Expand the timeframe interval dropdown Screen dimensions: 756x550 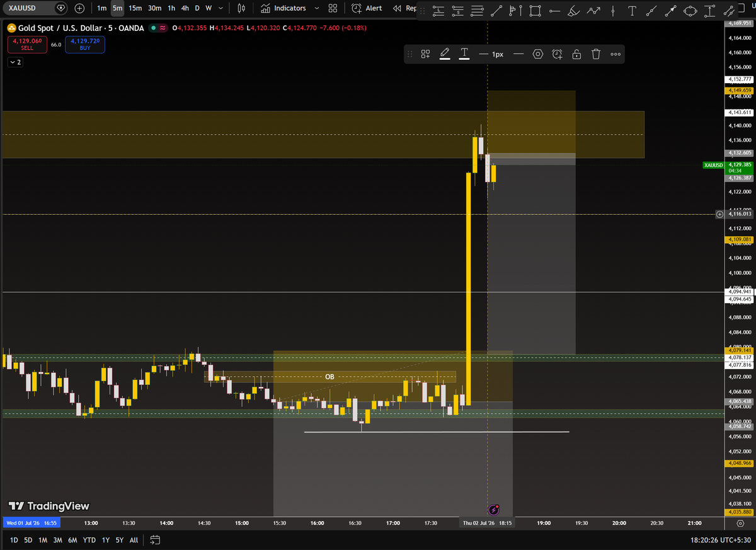[x=222, y=8]
